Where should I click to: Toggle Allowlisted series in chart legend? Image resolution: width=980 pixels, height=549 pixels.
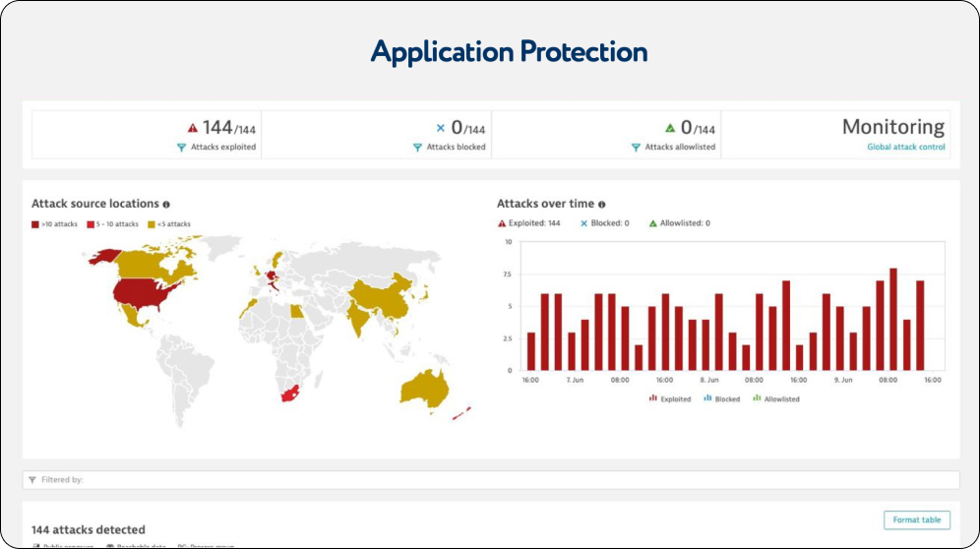[775, 398]
